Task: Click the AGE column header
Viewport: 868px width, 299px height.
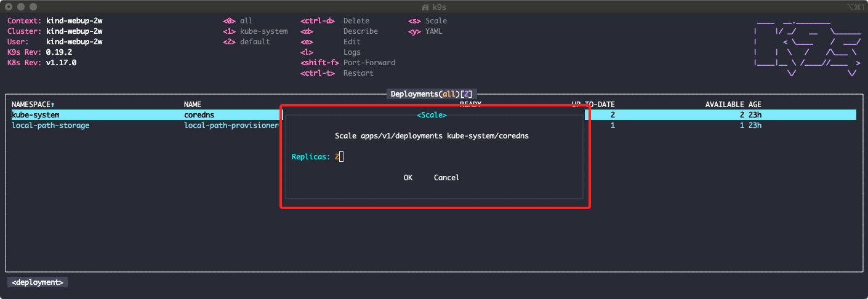Action: [755, 105]
